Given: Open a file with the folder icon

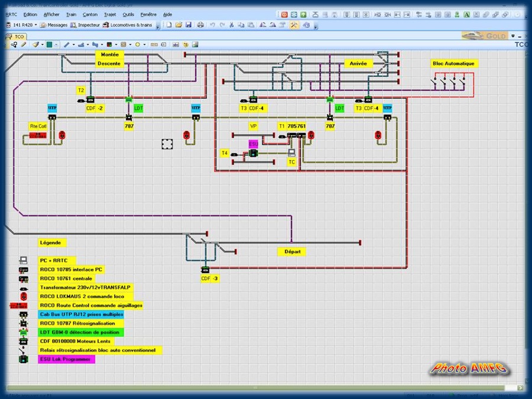Looking at the screenshot, I should pyautogui.click(x=179, y=25).
